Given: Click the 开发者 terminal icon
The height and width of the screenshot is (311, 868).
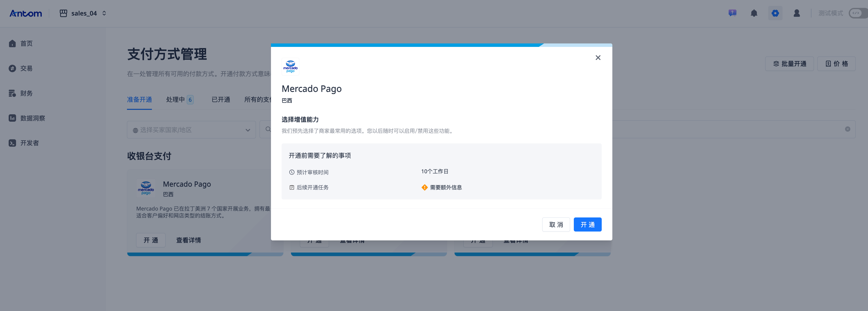Looking at the screenshot, I should point(12,143).
